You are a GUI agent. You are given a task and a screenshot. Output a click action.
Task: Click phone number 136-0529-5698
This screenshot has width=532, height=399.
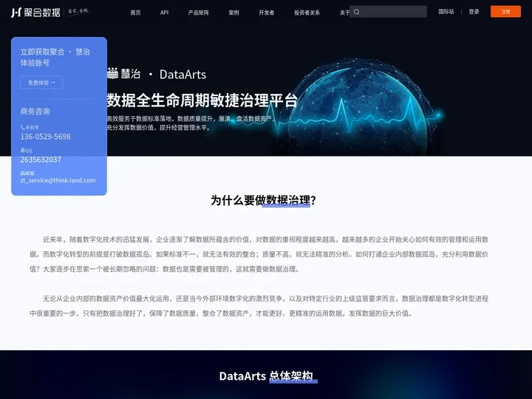click(x=46, y=137)
